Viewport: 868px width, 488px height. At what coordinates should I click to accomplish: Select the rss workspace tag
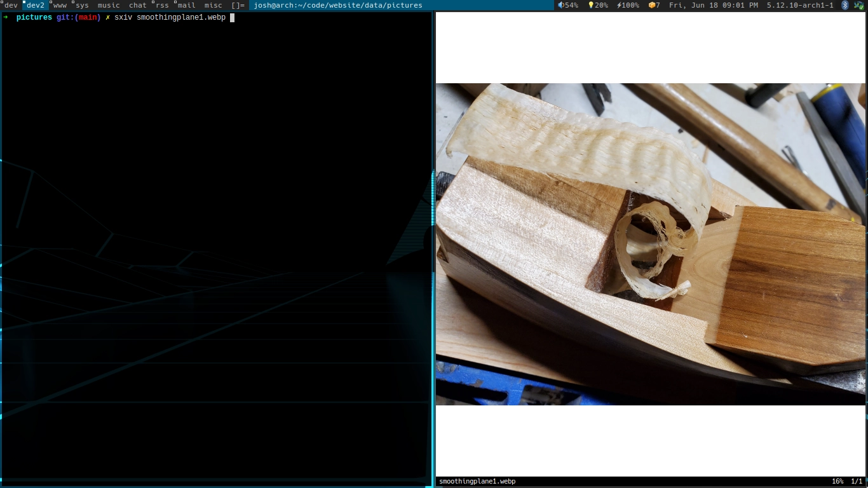(x=162, y=5)
